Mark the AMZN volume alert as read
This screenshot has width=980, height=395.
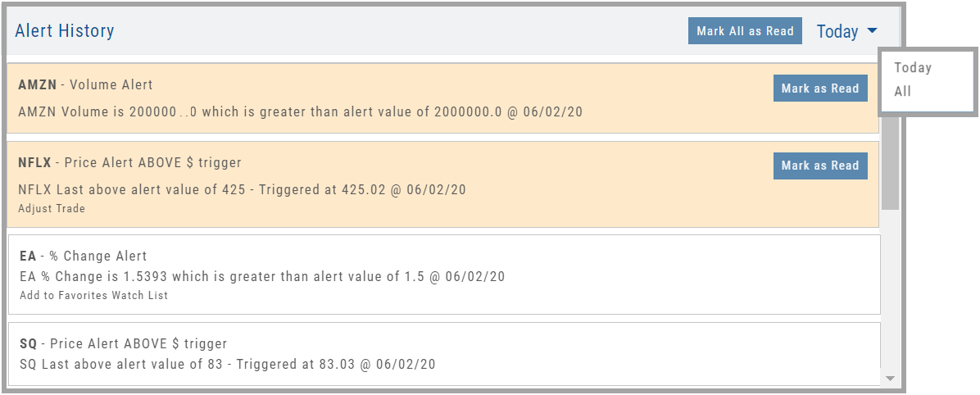point(819,89)
